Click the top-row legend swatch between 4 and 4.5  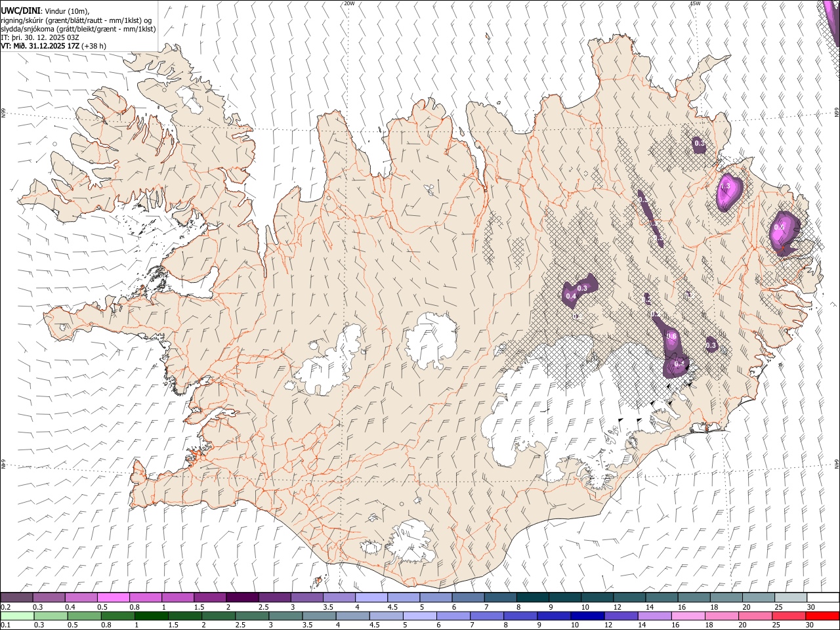371,597
